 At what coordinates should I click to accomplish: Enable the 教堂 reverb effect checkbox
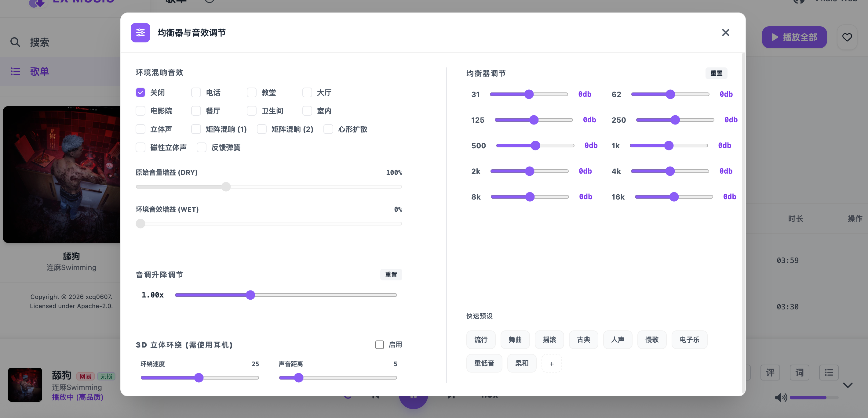pos(251,92)
